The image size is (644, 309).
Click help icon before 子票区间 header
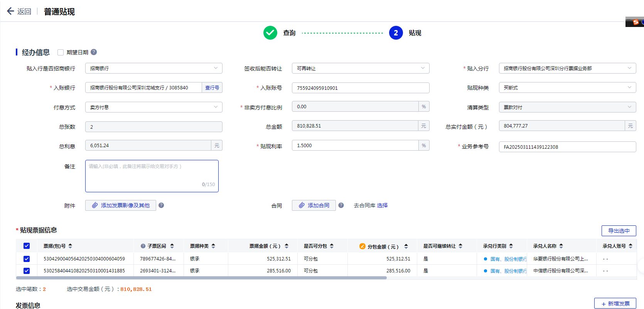tap(143, 246)
